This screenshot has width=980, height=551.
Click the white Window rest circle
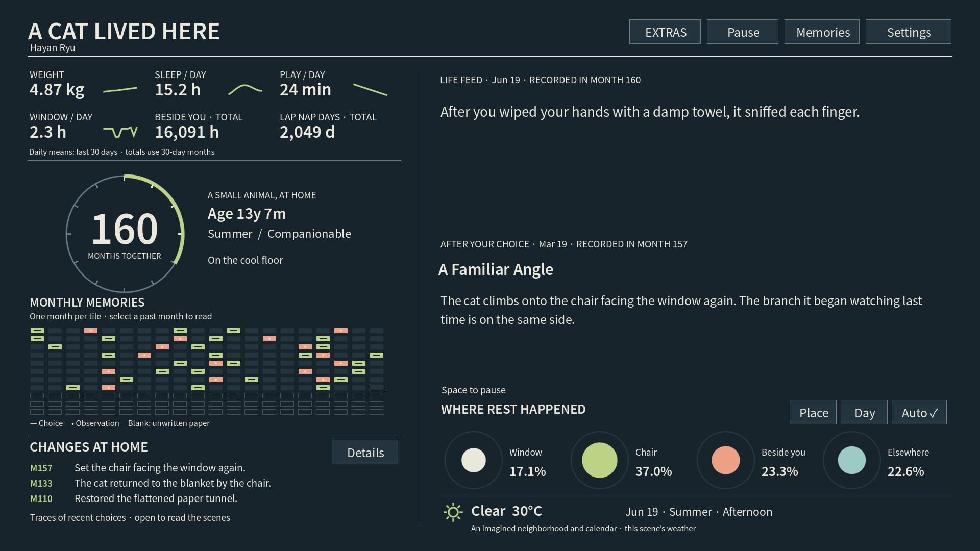click(x=474, y=460)
